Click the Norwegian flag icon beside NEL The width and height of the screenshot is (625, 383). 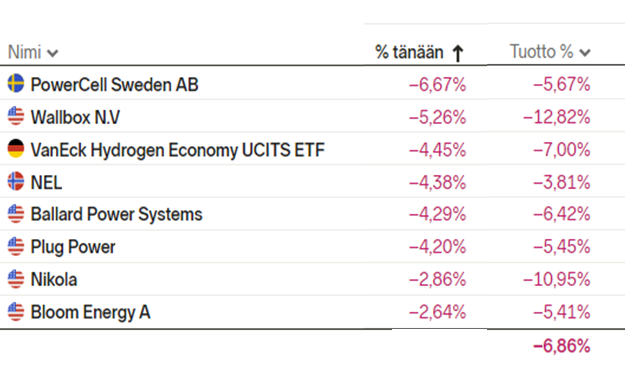(16, 181)
